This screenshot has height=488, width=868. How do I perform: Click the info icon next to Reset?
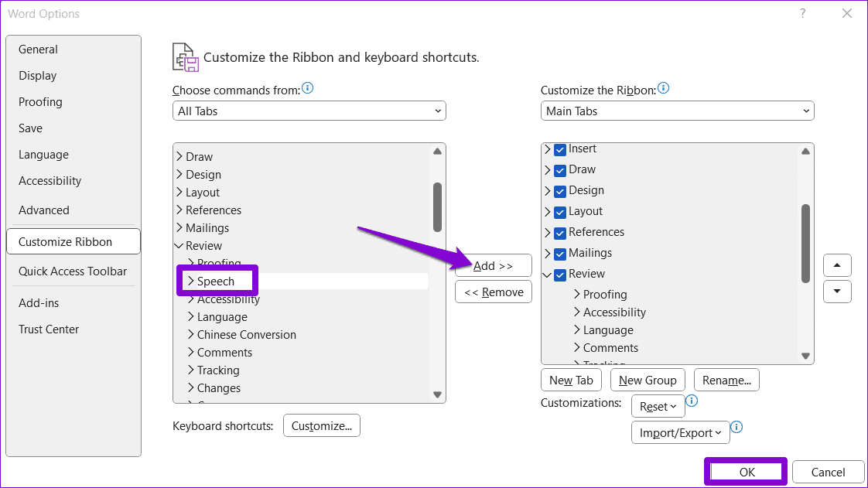pos(692,401)
